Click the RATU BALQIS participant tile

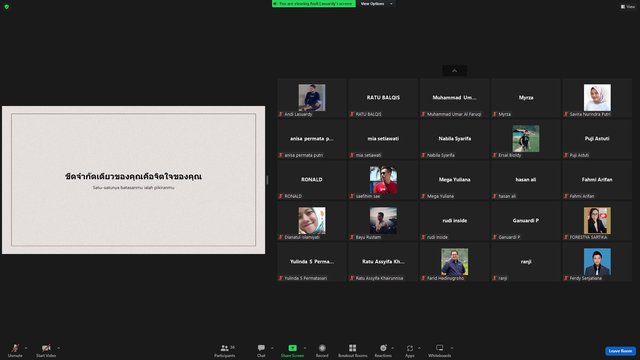(x=383, y=98)
